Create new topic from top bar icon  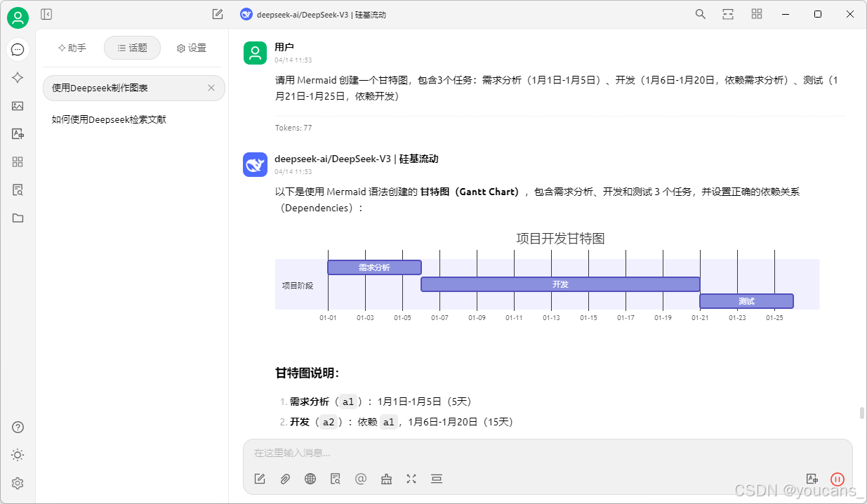tap(218, 14)
